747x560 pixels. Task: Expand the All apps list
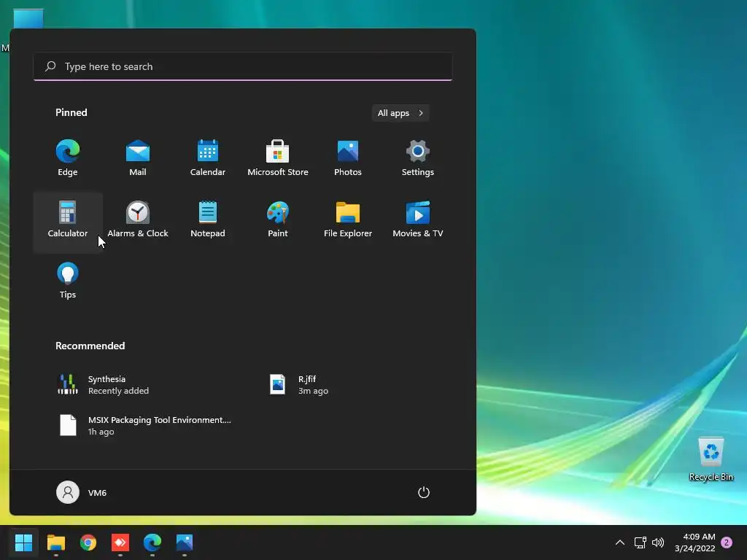(400, 113)
